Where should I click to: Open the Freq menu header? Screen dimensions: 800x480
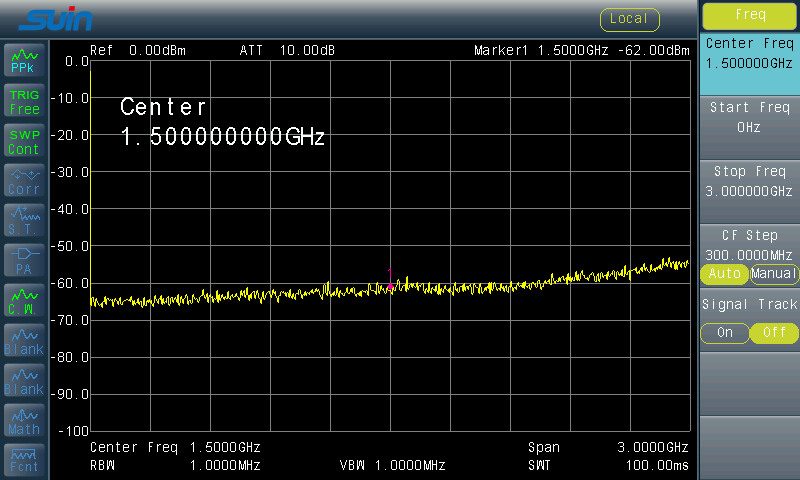[x=750, y=15]
